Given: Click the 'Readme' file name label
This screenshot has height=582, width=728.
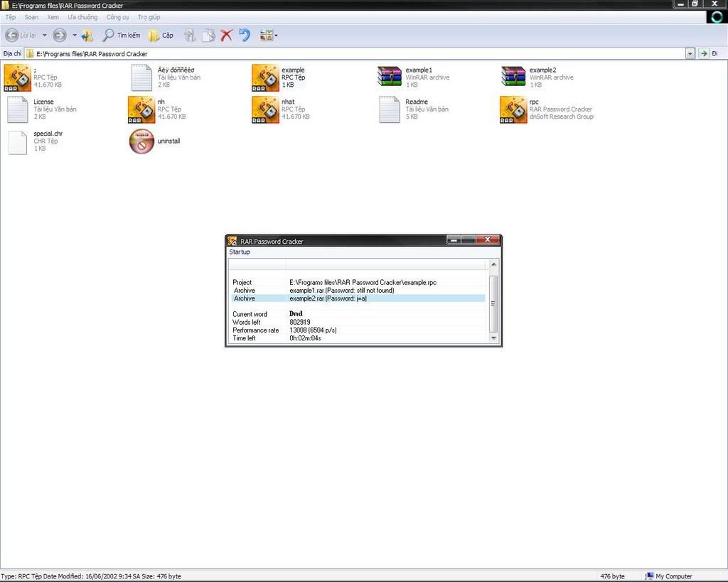Looking at the screenshot, I should coord(417,102).
